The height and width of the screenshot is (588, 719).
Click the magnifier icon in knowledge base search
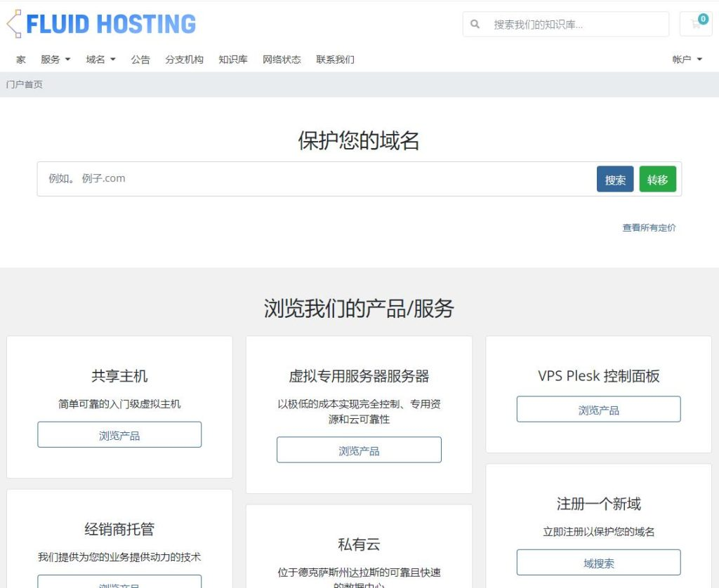[475, 25]
